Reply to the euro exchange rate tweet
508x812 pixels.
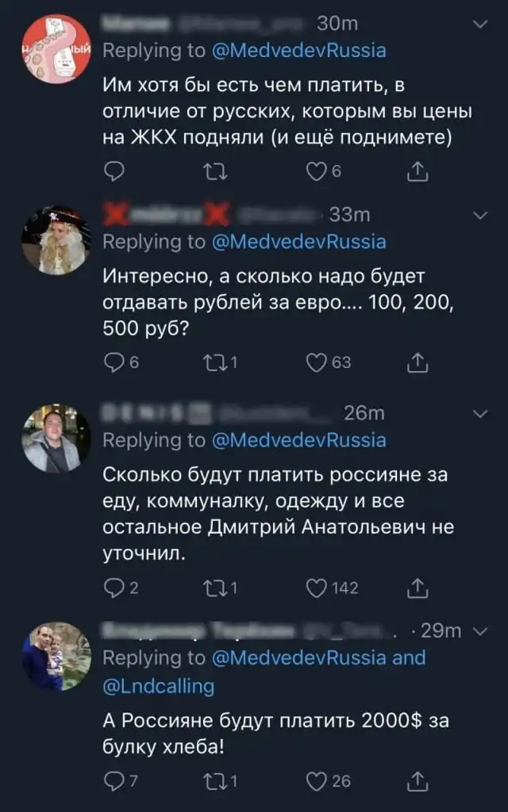coord(114,362)
